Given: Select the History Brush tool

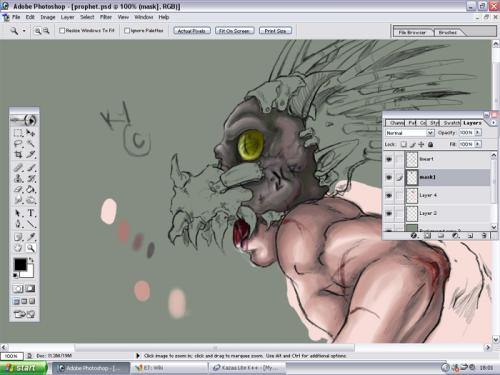Looking at the screenshot, I should (31, 178).
